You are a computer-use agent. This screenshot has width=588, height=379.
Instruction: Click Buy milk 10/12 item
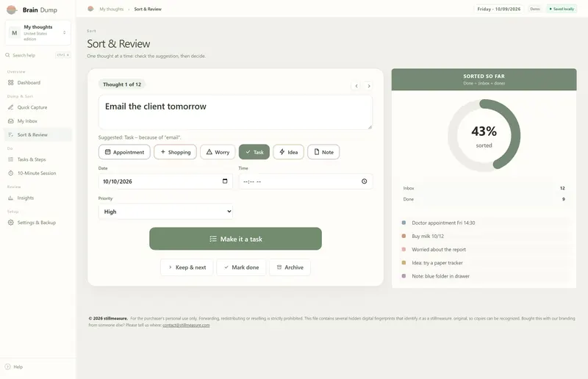pyautogui.click(x=484, y=237)
